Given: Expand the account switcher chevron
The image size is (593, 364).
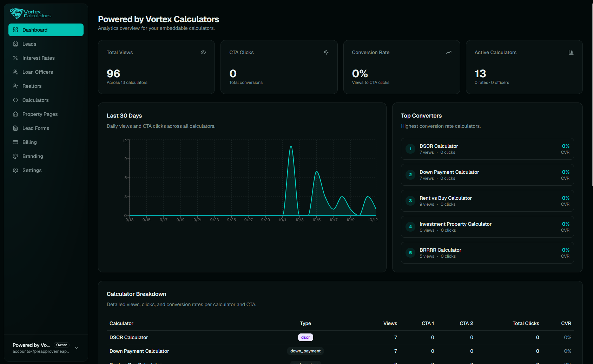Looking at the screenshot, I should [x=77, y=348].
